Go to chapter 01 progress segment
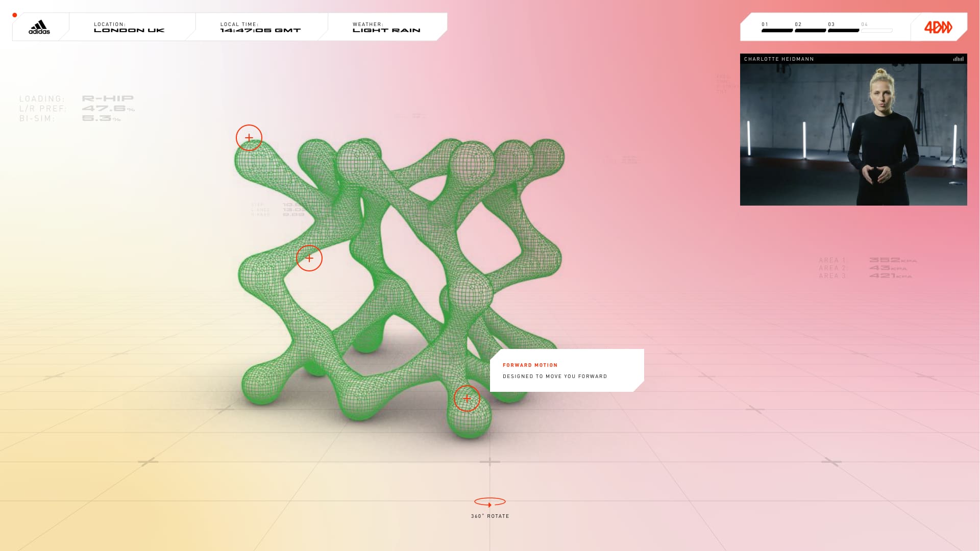 pos(777,30)
